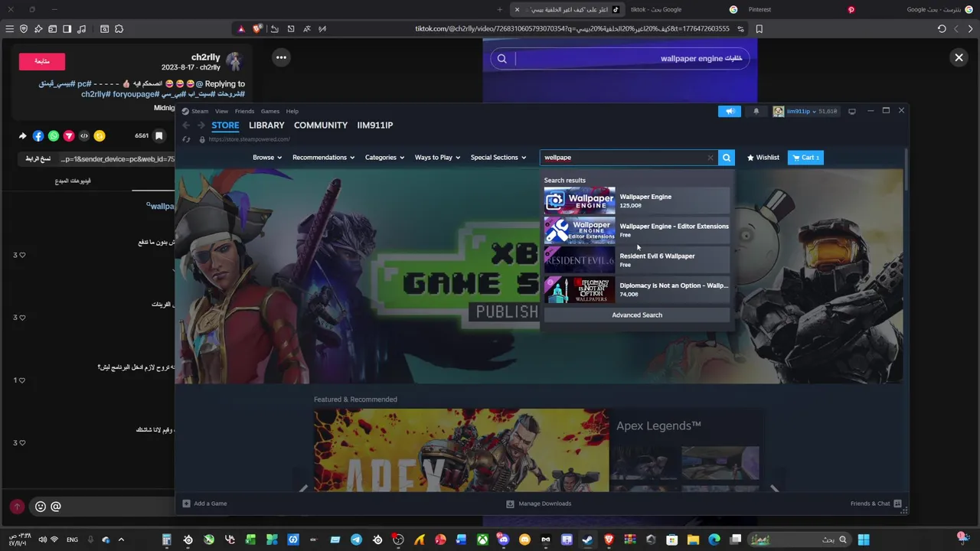Image resolution: width=980 pixels, height=551 pixels.
Task: Bookmark this page via the address bar icon
Action: (x=759, y=29)
